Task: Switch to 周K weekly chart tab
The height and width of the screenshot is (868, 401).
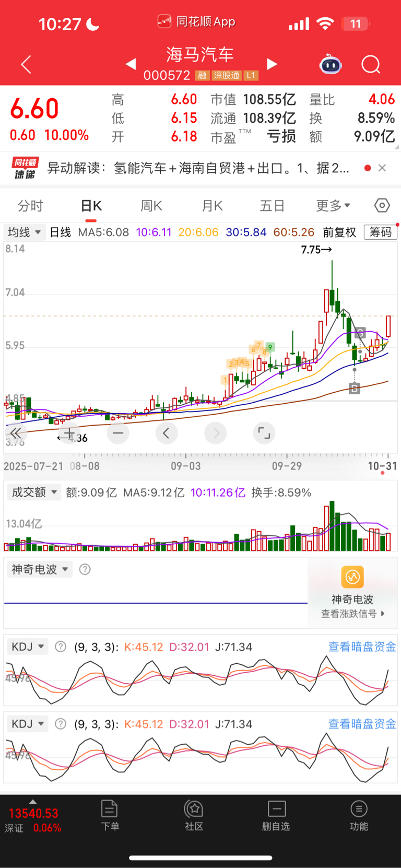Action: click(x=151, y=206)
